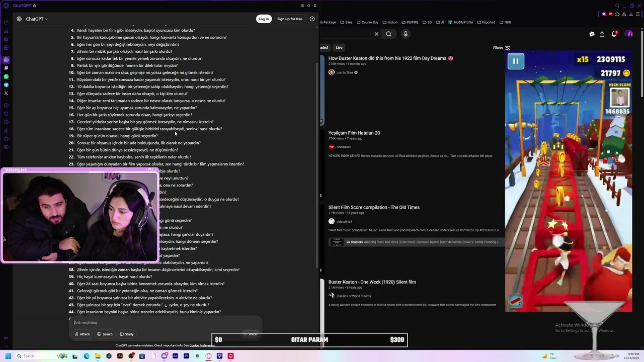Open the Cookie Preferences link
Screen dimensions: 644x362
click(202, 345)
